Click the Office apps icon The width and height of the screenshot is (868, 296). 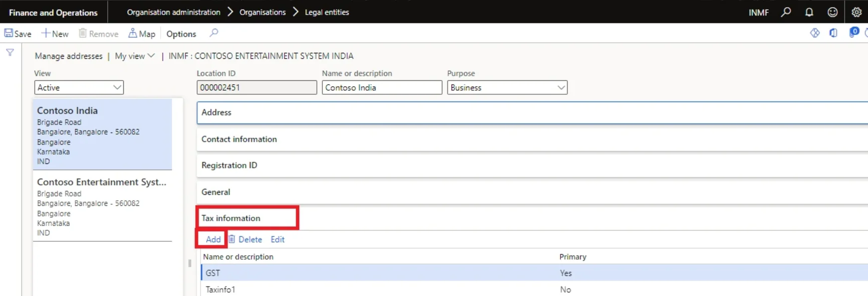coord(834,33)
